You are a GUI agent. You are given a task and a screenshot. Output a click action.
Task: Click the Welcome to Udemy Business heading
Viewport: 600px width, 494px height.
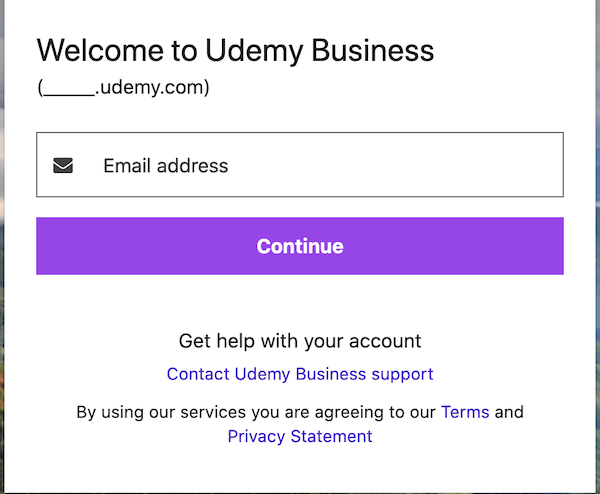click(235, 50)
